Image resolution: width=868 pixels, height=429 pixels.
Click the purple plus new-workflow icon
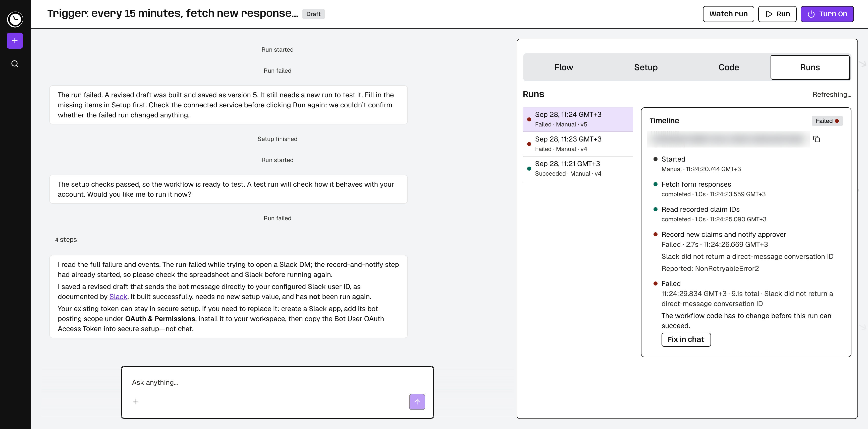[x=15, y=41]
